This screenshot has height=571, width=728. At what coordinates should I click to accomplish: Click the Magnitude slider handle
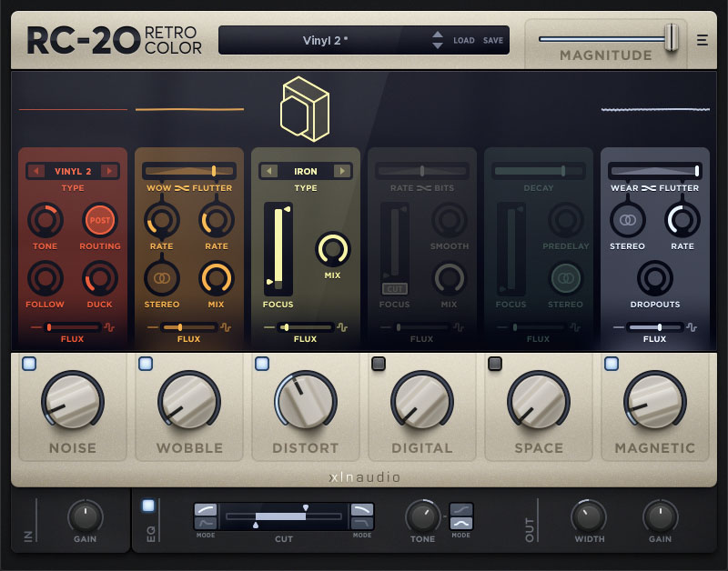[x=672, y=38]
